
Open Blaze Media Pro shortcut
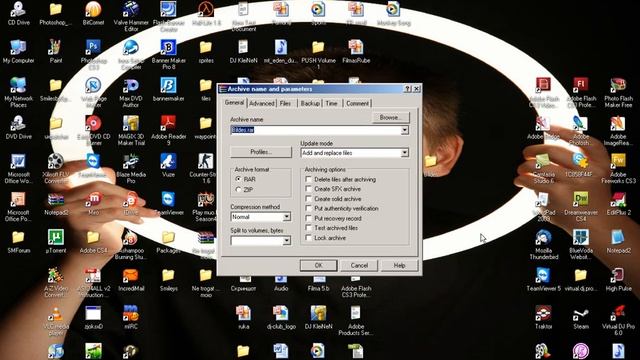(x=131, y=168)
